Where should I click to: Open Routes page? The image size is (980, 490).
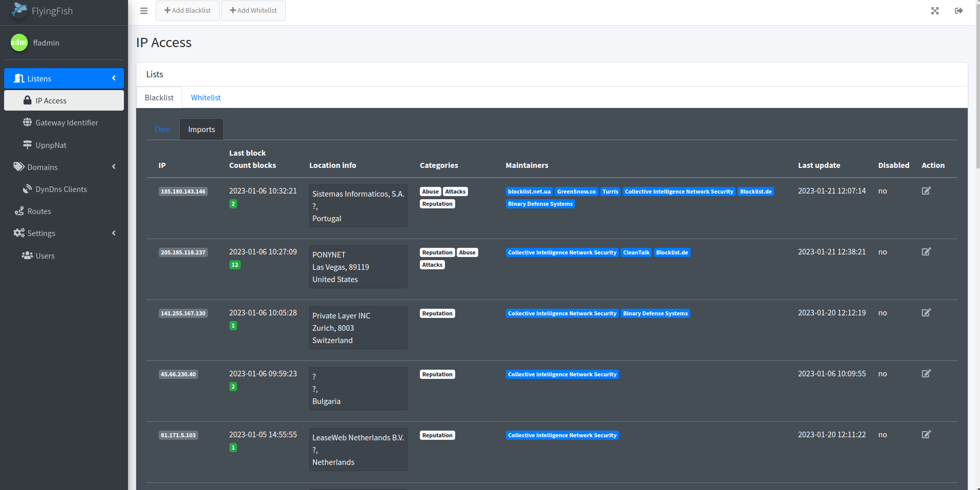(x=64, y=211)
